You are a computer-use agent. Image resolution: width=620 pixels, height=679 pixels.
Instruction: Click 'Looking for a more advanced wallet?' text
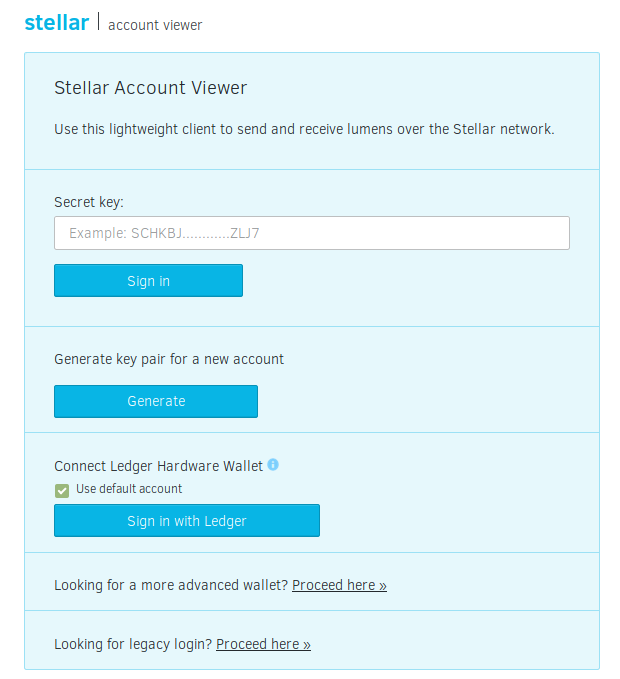(171, 585)
